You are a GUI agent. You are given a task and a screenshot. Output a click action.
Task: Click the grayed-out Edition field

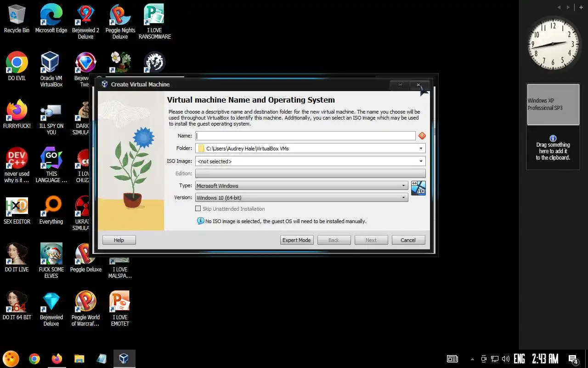coord(311,173)
